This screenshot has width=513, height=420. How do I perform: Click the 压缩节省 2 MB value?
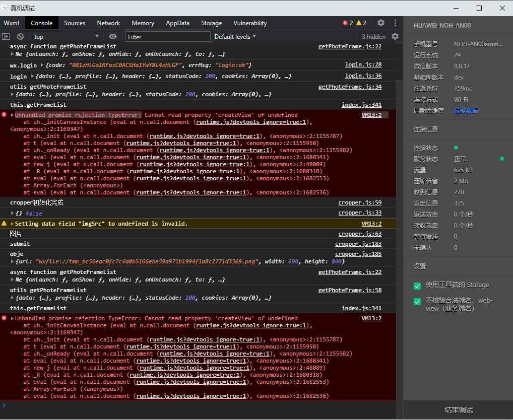tap(461, 181)
